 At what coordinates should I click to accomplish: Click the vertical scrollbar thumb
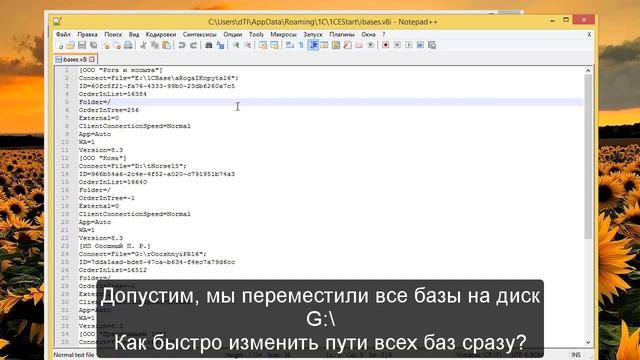[588, 157]
